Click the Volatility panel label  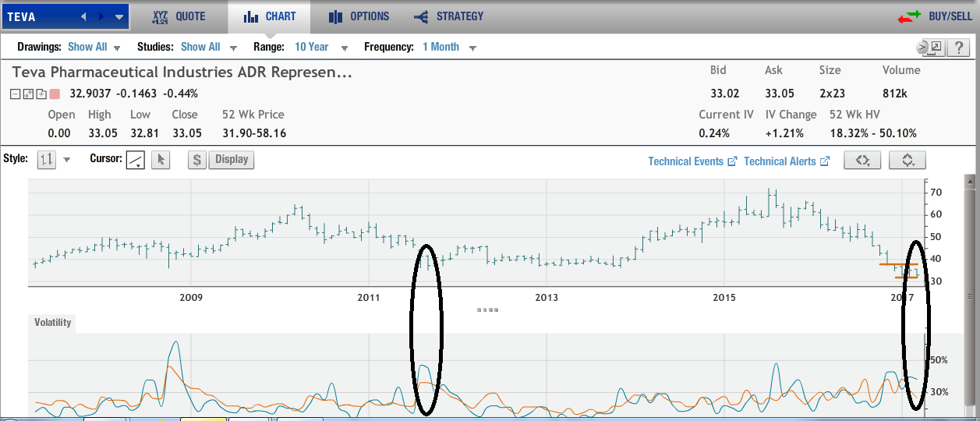click(x=53, y=322)
